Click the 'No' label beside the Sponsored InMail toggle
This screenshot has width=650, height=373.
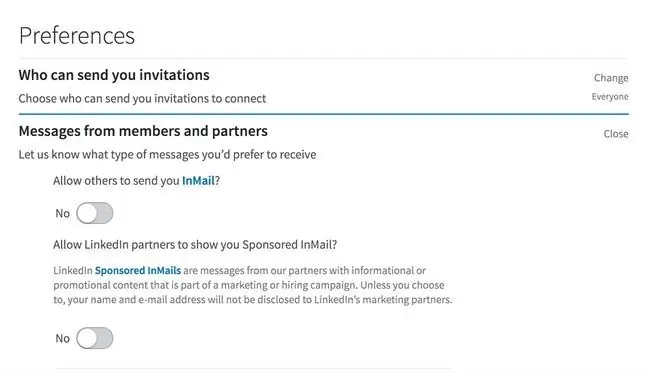(63, 339)
